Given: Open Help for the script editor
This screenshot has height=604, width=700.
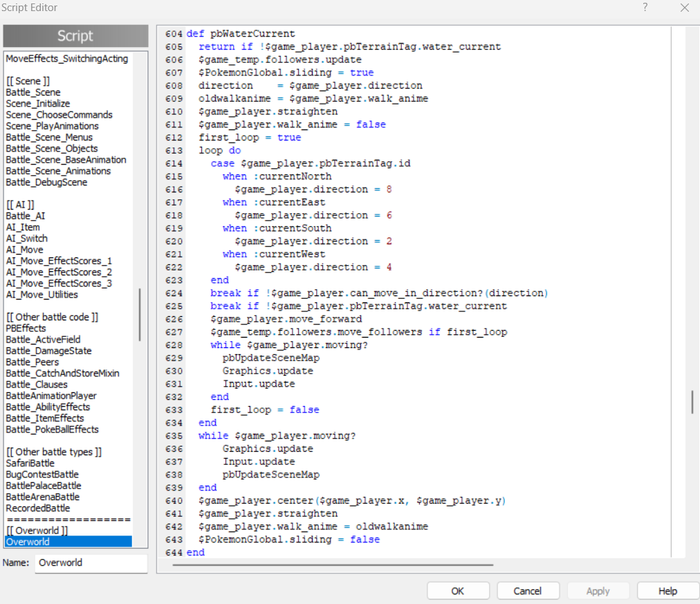Looking at the screenshot, I should coord(667,591).
